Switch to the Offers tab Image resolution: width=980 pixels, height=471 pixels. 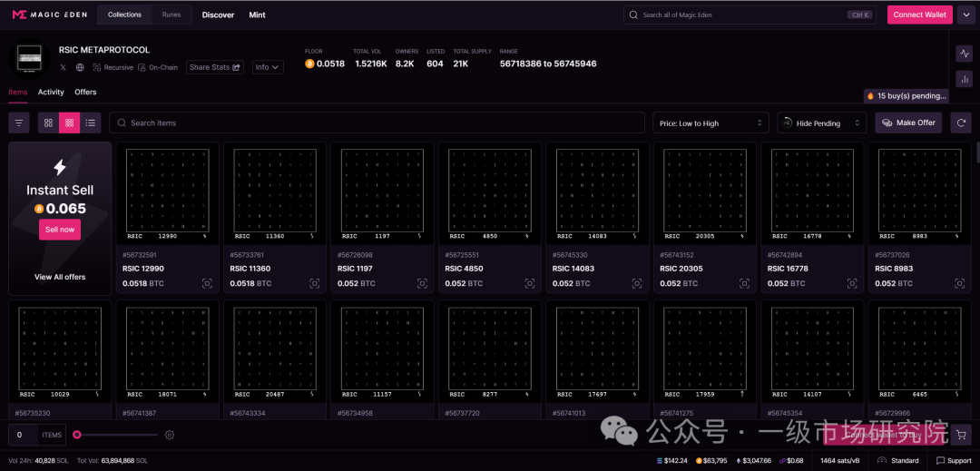[x=85, y=92]
